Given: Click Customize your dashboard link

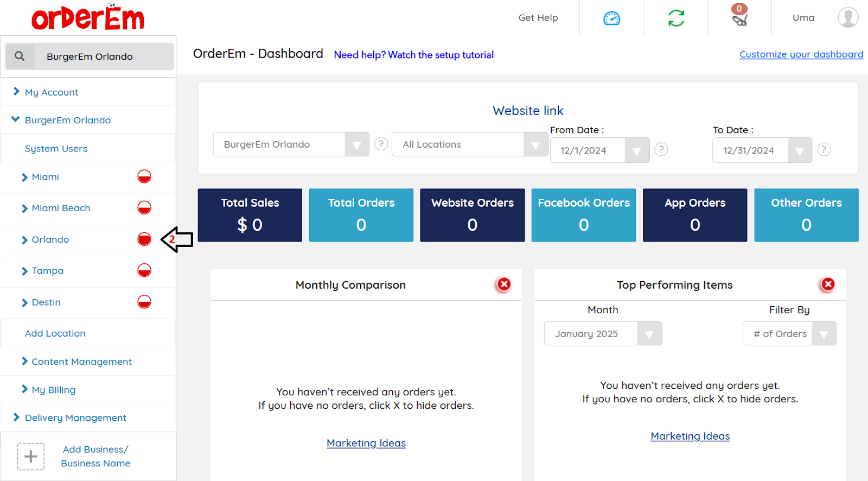Looking at the screenshot, I should click(x=801, y=54).
